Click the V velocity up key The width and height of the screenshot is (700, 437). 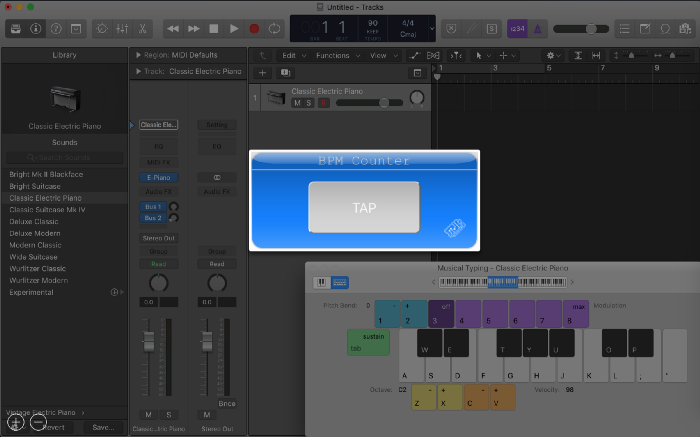click(503, 397)
